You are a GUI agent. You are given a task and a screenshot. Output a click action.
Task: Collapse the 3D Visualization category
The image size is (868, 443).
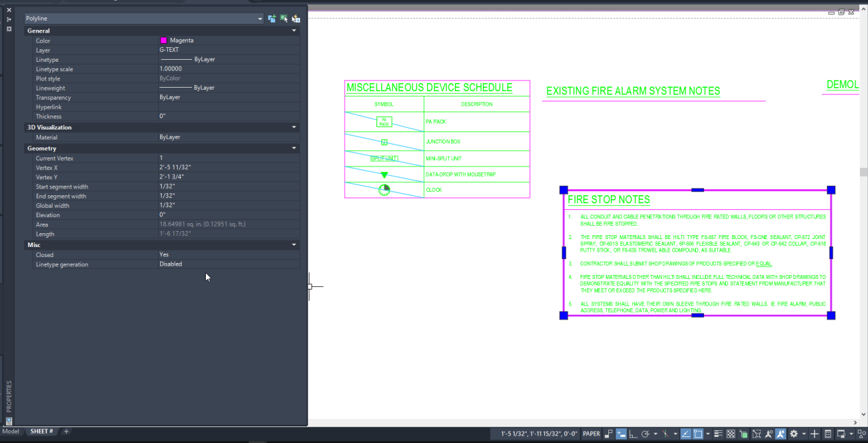(x=294, y=127)
